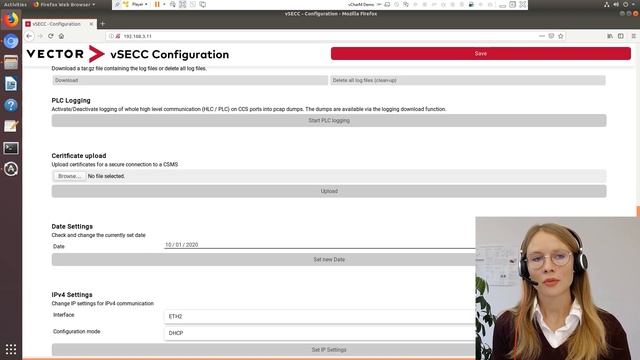Click the network status icon in top bar

click(x=607, y=4)
